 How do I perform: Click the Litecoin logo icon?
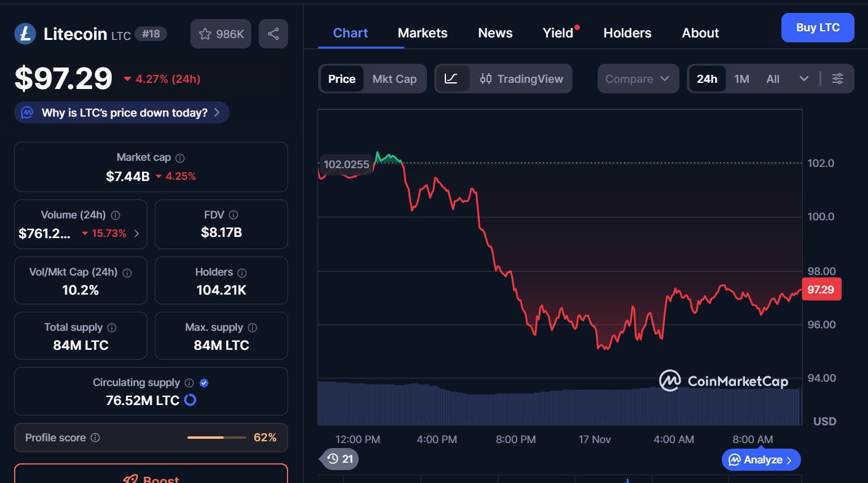pos(25,34)
